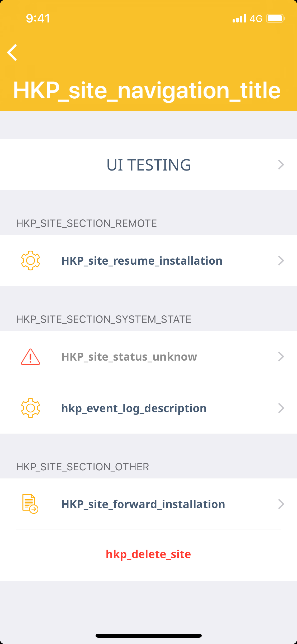The height and width of the screenshot is (644, 297).
Task: Click document forward icon
Action: pyautogui.click(x=30, y=504)
